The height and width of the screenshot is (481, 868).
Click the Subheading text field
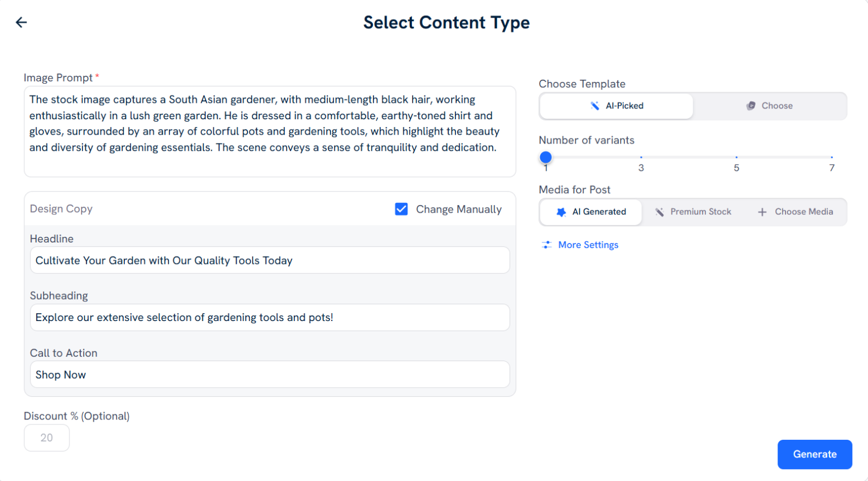(270, 318)
